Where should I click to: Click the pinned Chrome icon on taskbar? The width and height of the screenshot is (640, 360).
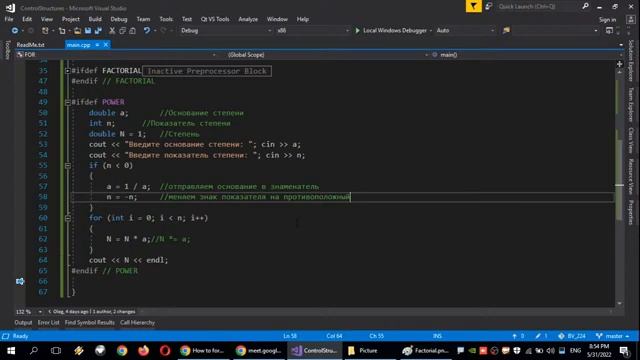pos(122,351)
